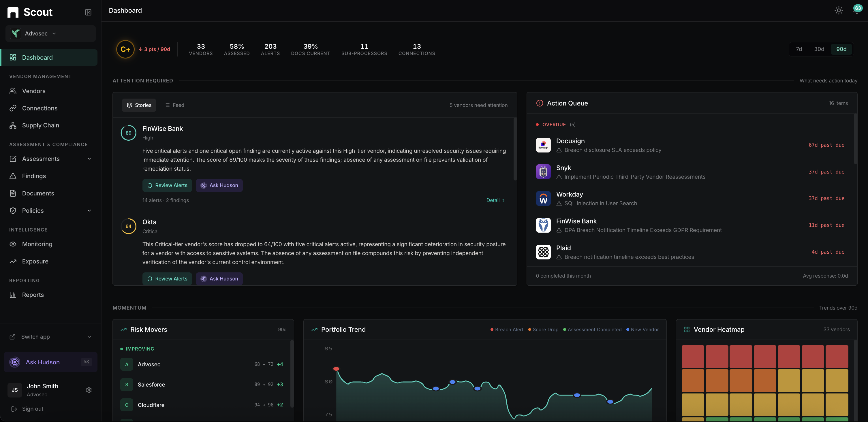Viewport: 868px width, 422px height.
Task: Click the C+ grade badge
Action: tap(125, 49)
